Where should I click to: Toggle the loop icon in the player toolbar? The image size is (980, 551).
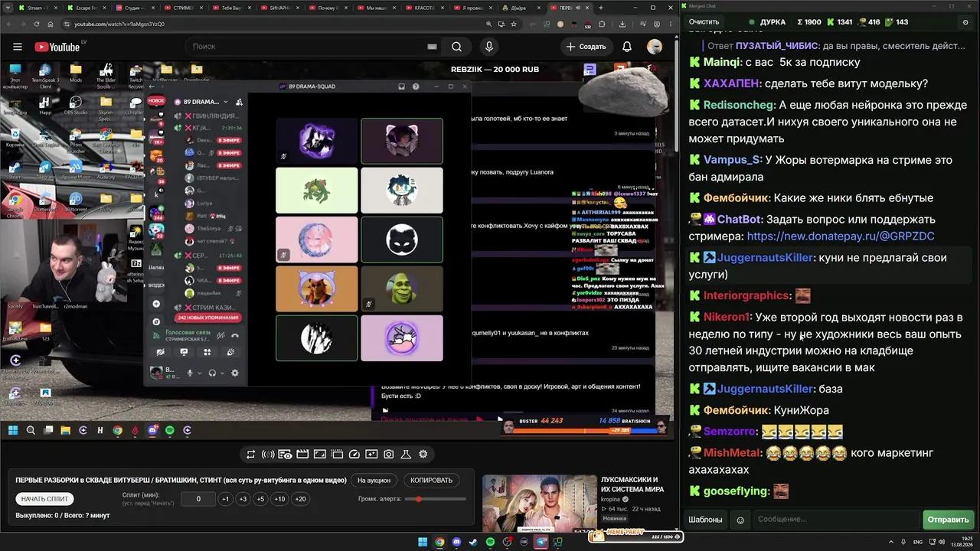250,455
